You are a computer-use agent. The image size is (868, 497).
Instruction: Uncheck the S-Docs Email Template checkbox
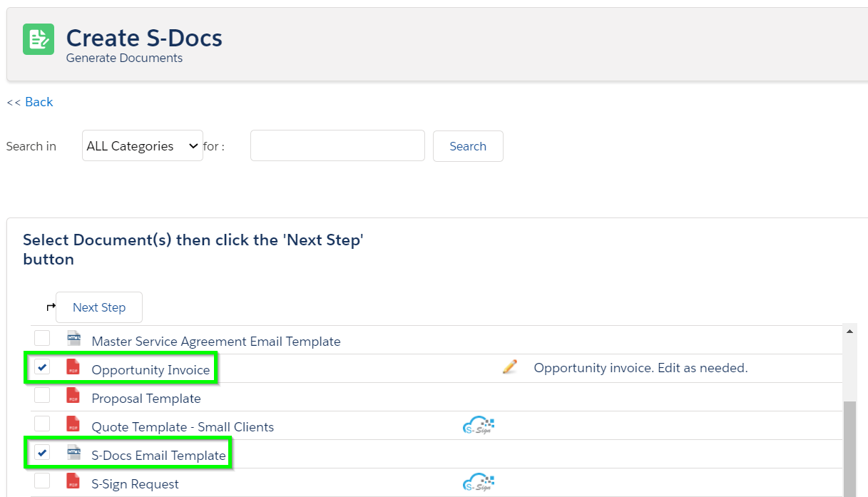[42, 453]
